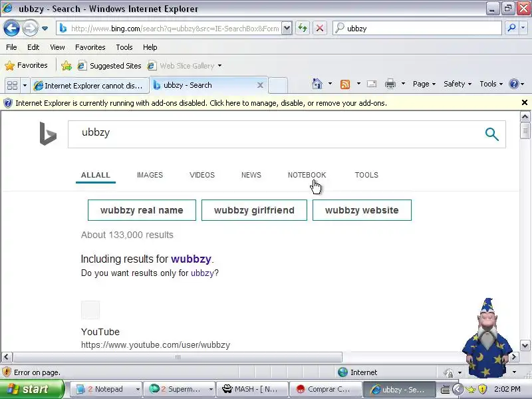Open the Suggested Sites link
Screen dimensions: 532x399
[109, 65]
